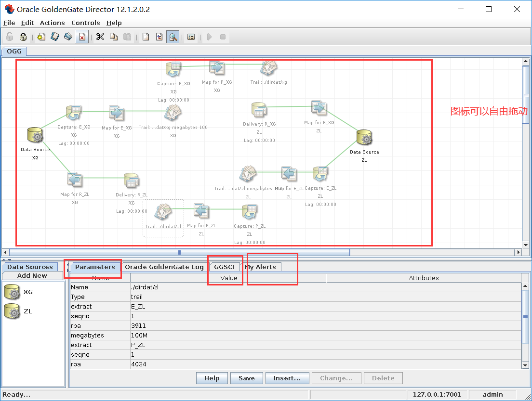Viewport: 532px width, 401px height.
Task: Click the Save button
Action: click(246, 378)
